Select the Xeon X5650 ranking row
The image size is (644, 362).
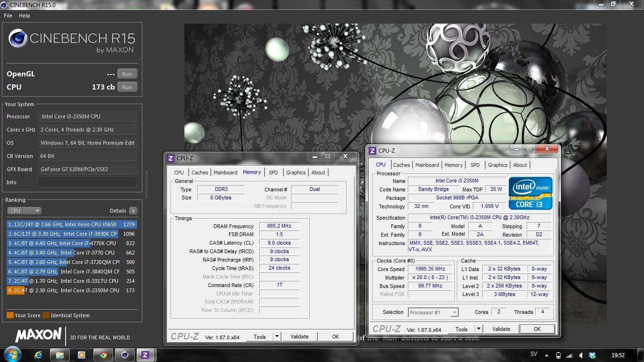pos(72,224)
